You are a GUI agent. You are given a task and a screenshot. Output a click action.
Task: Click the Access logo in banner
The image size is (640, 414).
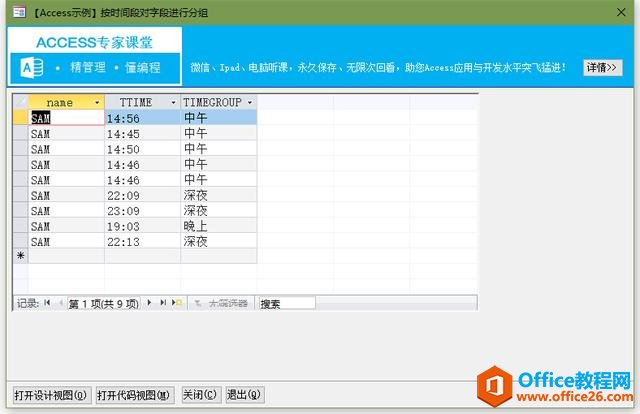pos(31,67)
